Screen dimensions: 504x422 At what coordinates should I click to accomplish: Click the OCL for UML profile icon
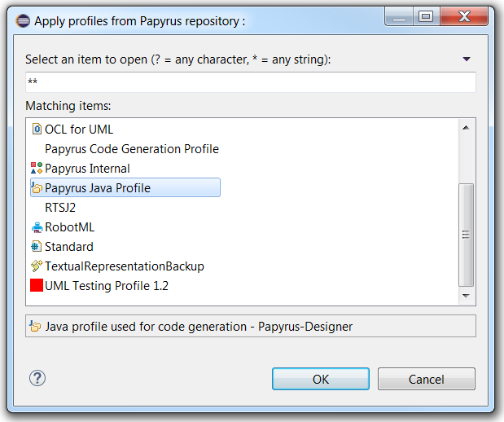pos(36,130)
